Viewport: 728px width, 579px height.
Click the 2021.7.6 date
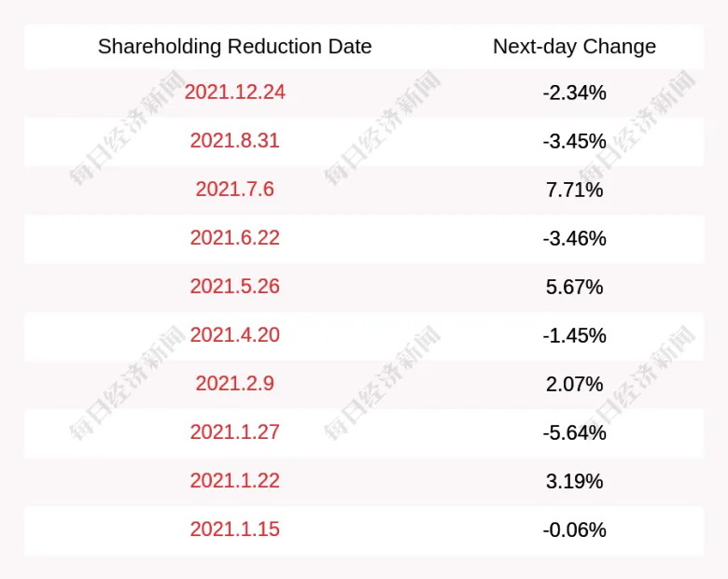(x=234, y=190)
